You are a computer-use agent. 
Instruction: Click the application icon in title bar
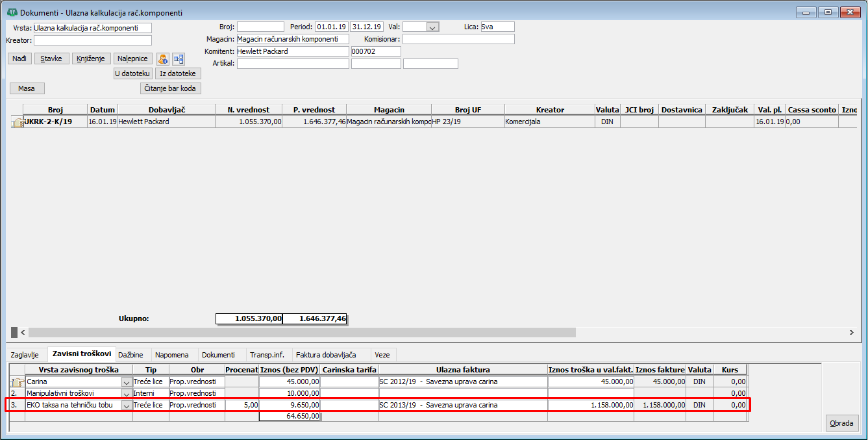(x=11, y=12)
